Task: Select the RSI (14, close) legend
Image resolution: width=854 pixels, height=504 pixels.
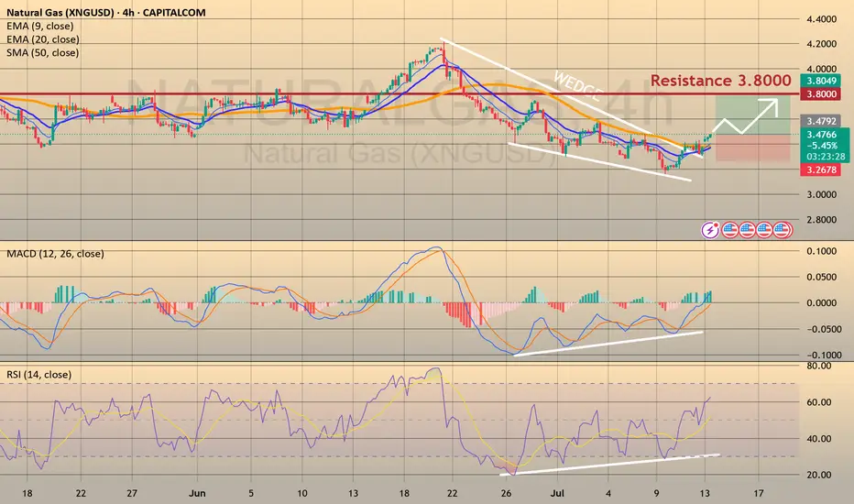Action: tap(38, 375)
